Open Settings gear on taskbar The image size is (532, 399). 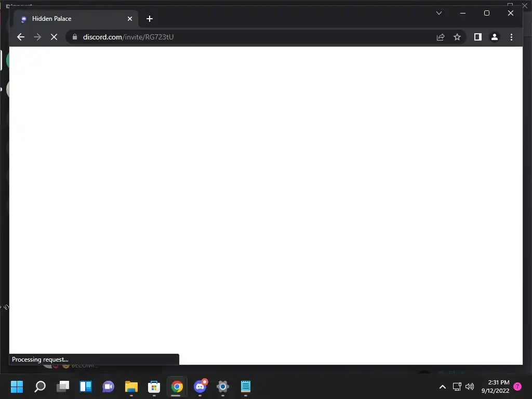222,387
